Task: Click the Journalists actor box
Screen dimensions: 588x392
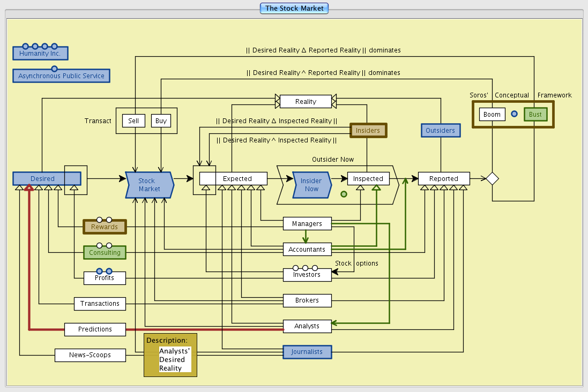Action: click(x=307, y=352)
